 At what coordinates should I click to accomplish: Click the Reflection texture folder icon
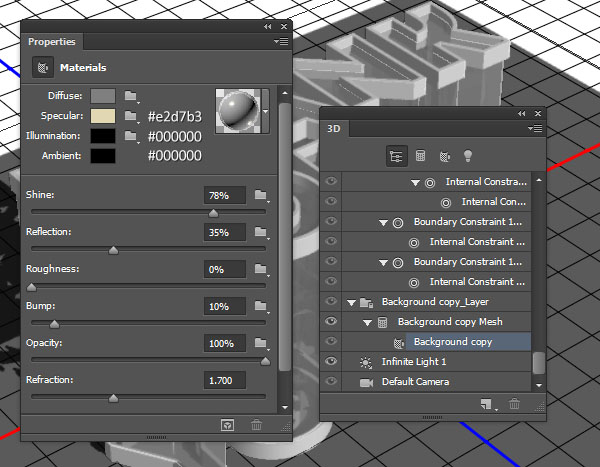261,232
